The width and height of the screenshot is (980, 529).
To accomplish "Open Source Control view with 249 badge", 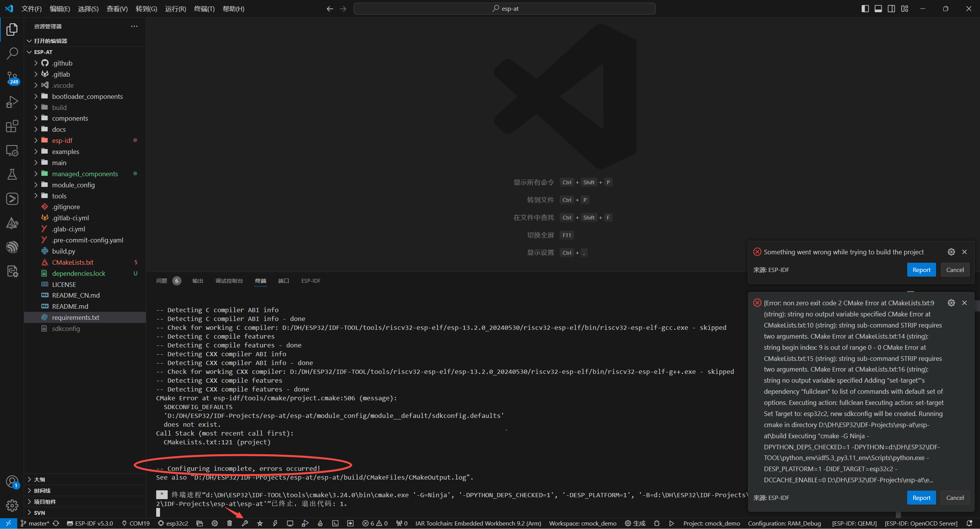I will point(12,78).
